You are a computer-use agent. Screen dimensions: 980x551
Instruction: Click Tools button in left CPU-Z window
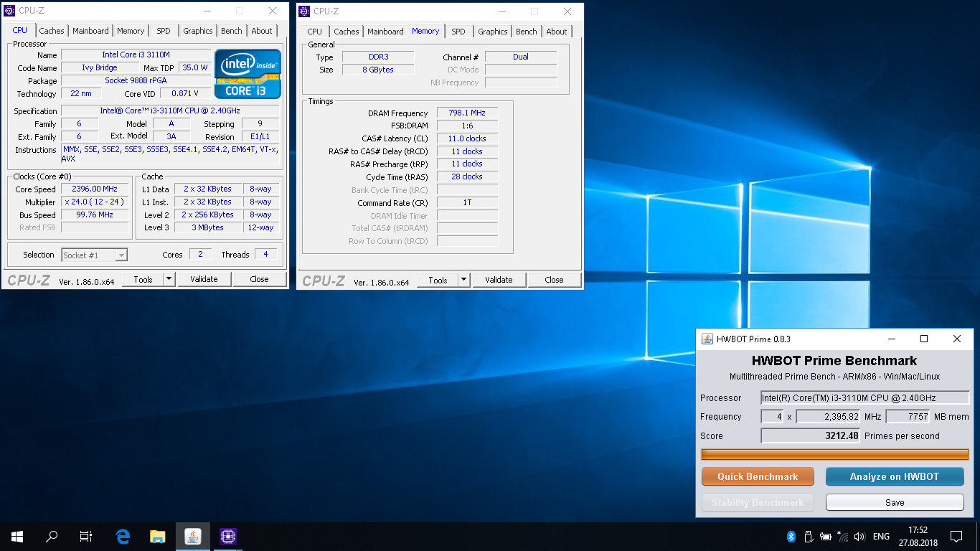pyautogui.click(x=143, y=279)
